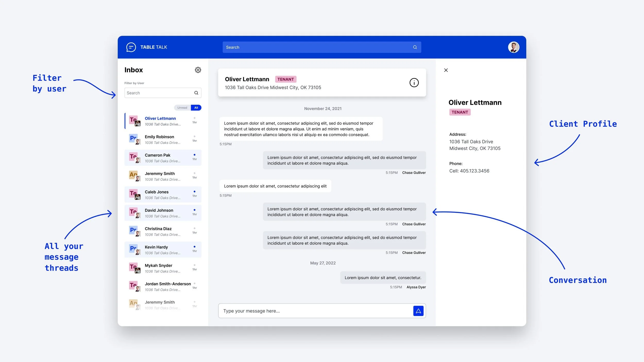Click magnifier icon in user filter field
Image resolution: width=644 pixels, height=362 pixels.
click(x=196, y=93)
